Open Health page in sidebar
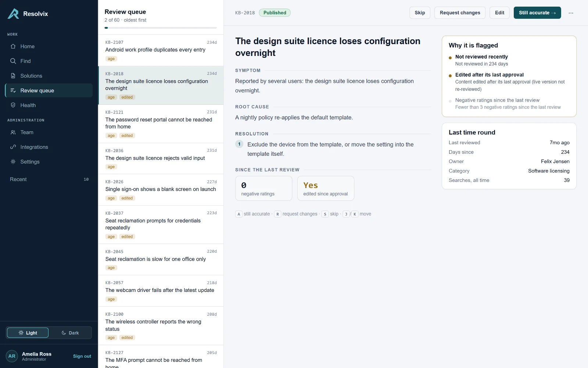Screen dimensions: 588x368 click(x=49, y=105)
